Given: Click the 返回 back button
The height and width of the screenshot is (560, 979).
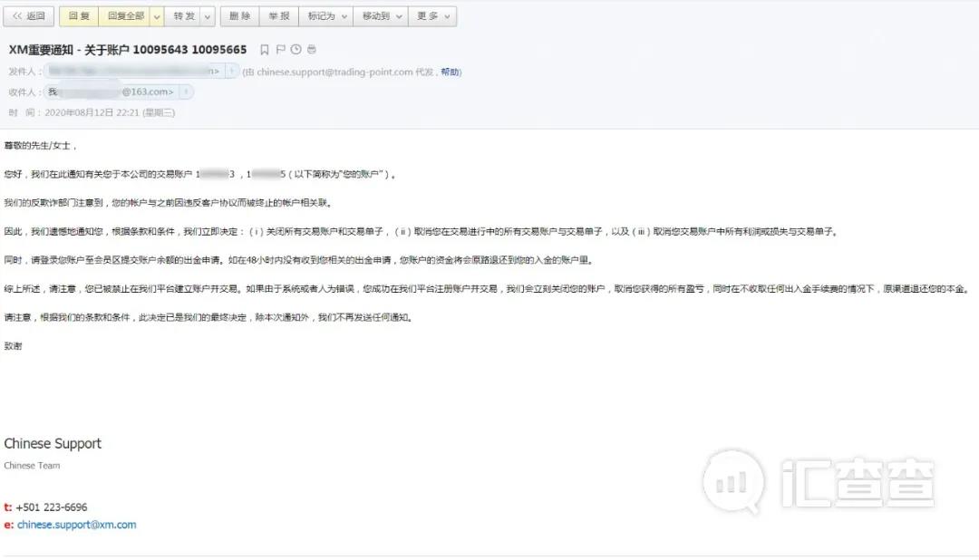Looking at the screenshot, I should 29,16.
